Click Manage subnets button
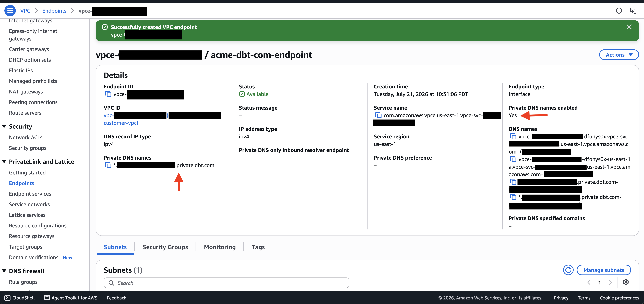This screenshot has width=644, height=304. click(x=603, y=270)
